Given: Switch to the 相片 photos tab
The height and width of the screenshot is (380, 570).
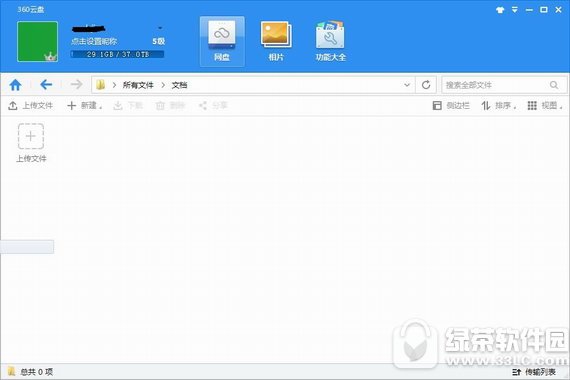Looking at the screenshot, I should tap(276, 41).
